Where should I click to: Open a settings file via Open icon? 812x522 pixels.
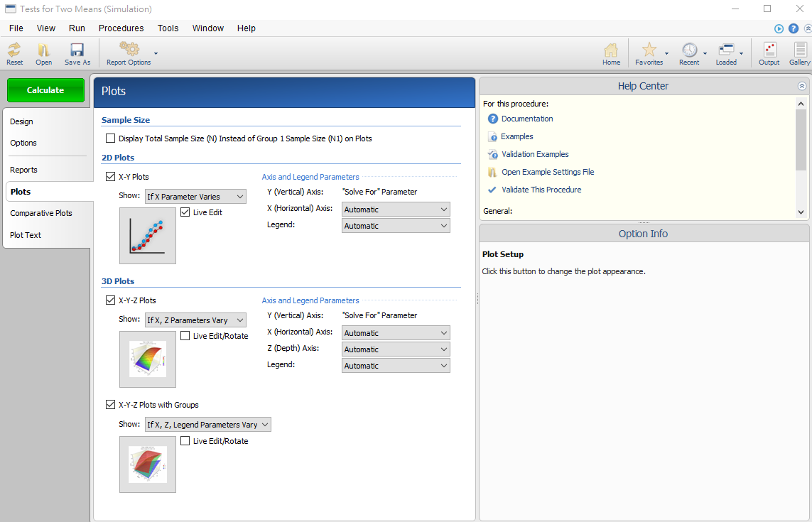pyautogui.click(x=43, y=50)
